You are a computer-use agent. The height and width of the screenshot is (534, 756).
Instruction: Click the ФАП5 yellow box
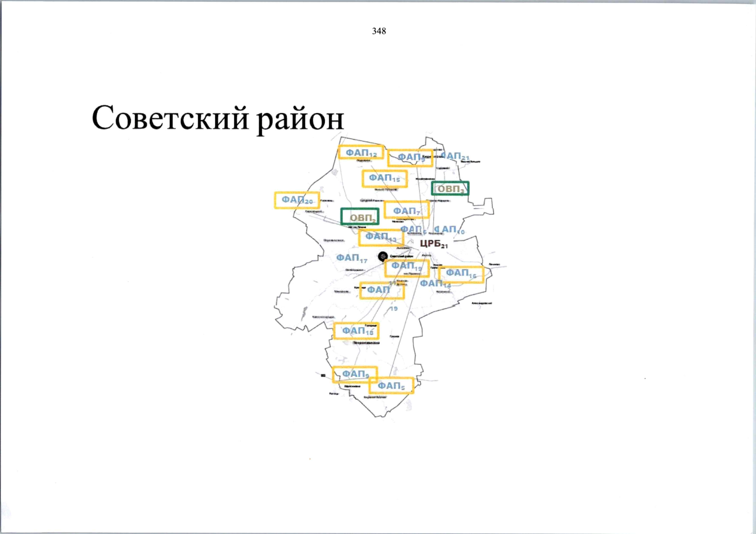pos(391,386)
